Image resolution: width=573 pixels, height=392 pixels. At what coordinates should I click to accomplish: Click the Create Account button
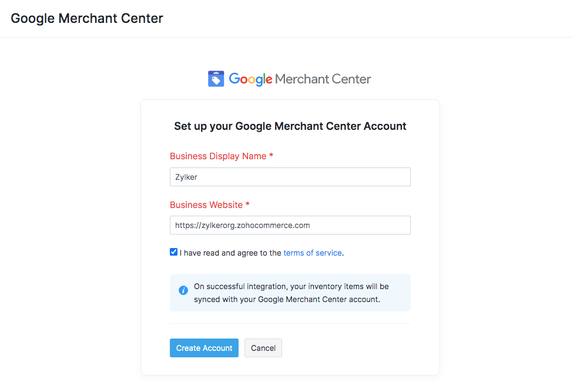204,348
